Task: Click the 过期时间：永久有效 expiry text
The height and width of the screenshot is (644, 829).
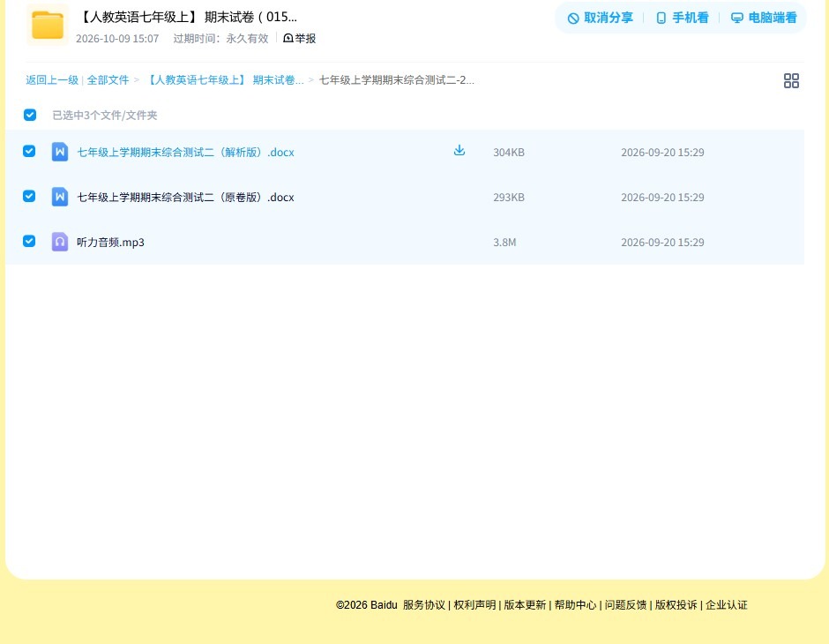Action: tap(221, 39)
